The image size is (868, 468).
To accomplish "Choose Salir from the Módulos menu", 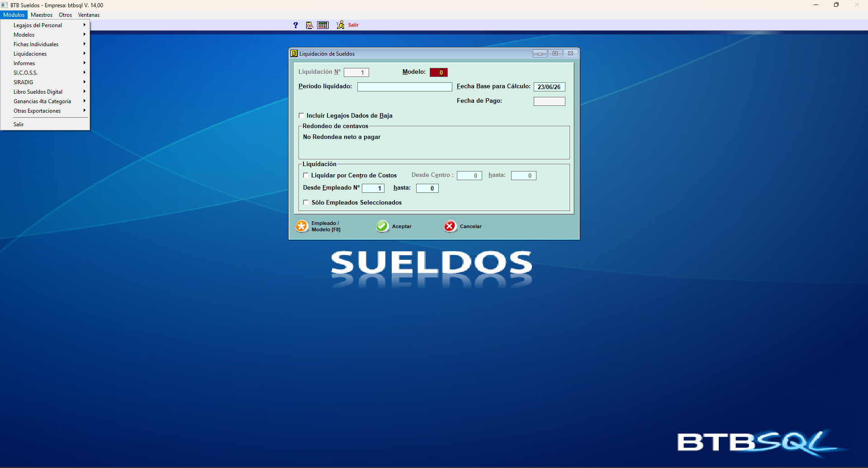I will coord(45,124).
